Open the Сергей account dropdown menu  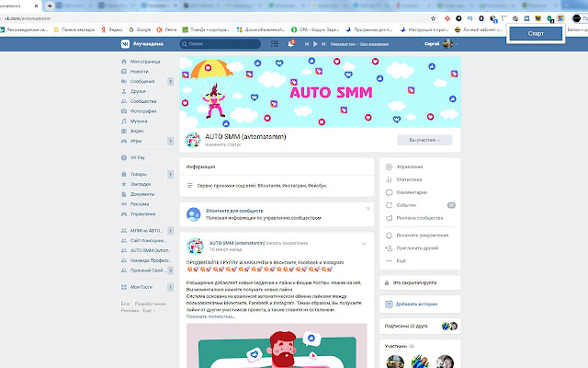tap(441, 44)
